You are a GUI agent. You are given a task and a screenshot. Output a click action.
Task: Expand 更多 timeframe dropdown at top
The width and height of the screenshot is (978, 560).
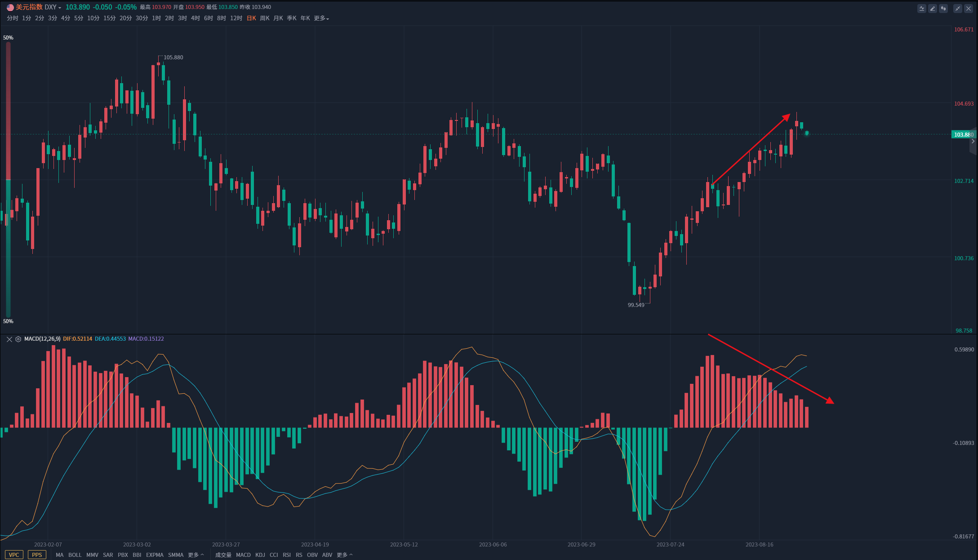point(321,18)
